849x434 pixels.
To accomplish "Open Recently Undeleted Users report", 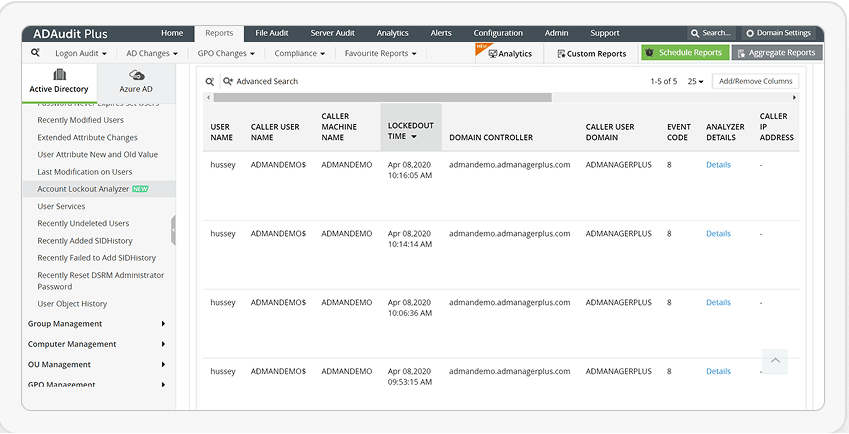I will (83, 223).
